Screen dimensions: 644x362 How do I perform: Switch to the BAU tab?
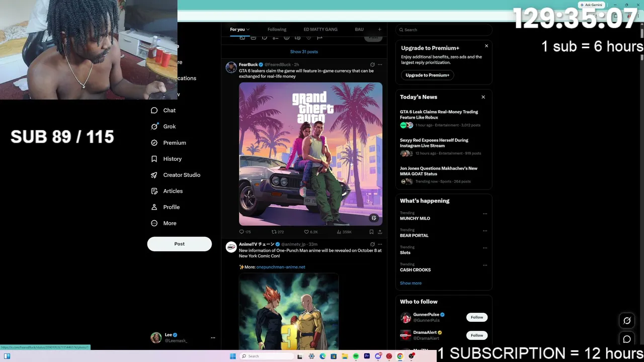click(x=359, y=30)
